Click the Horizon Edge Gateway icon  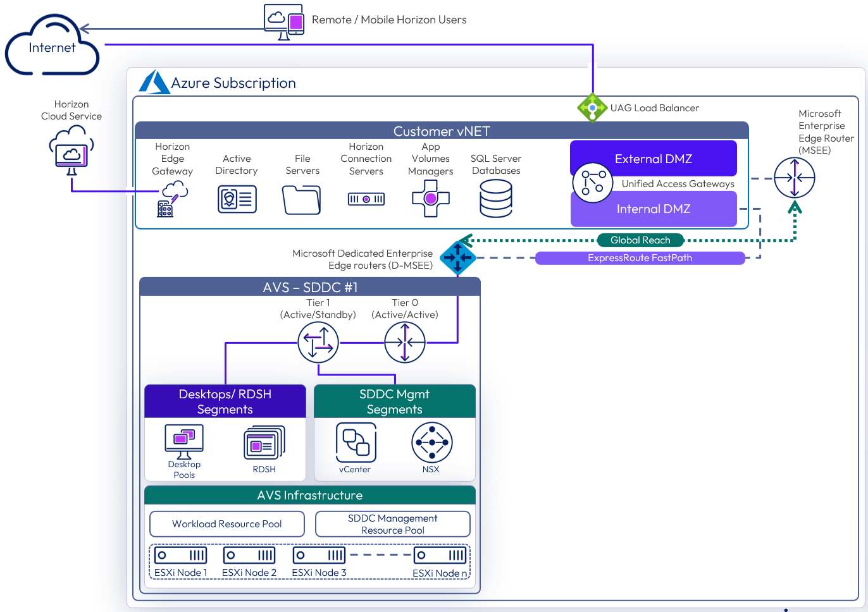[172, 199]
